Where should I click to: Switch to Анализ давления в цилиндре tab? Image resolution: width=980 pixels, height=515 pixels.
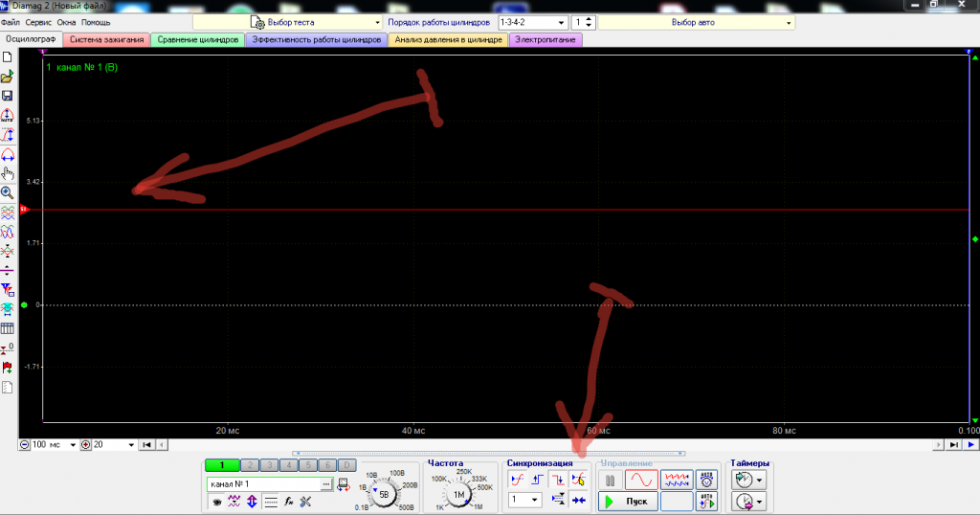[448, 39]
